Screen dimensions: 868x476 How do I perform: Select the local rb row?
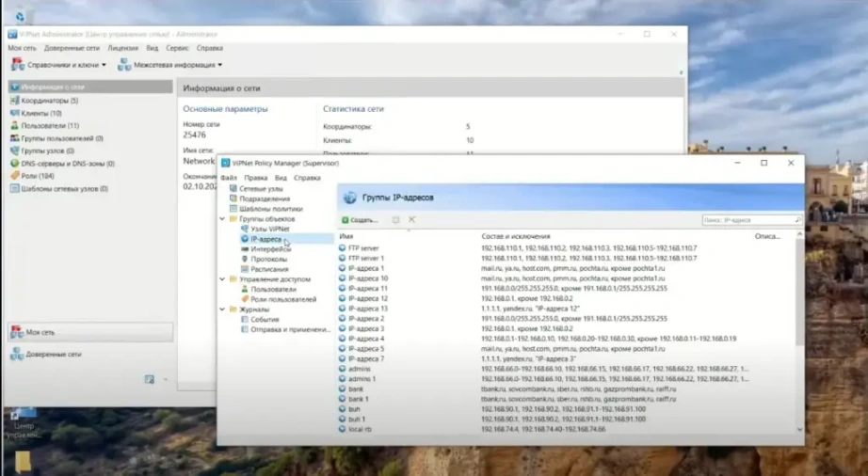(x=568, y=429)
